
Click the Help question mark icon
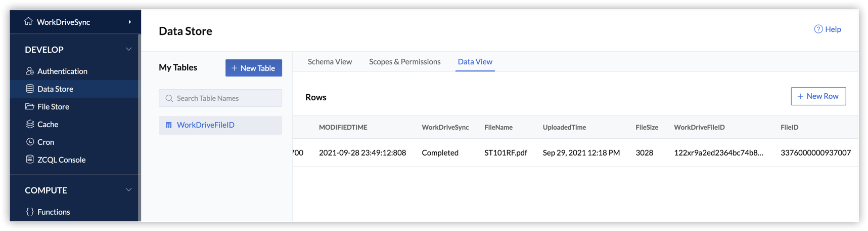818,29
